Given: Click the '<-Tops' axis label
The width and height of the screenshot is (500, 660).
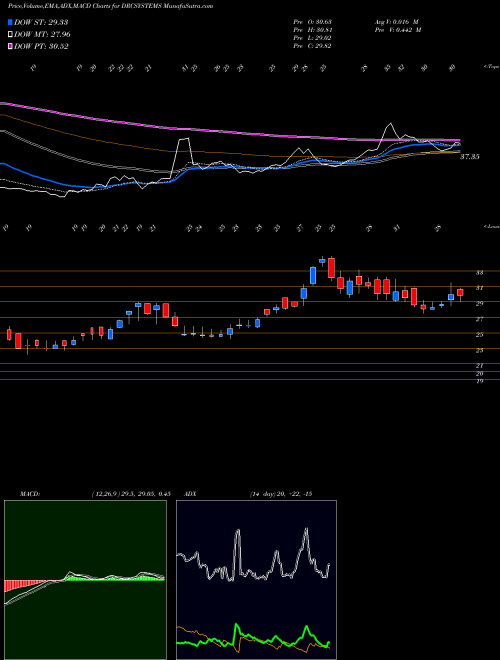Looking at the screenshot, I should point(491,67).
